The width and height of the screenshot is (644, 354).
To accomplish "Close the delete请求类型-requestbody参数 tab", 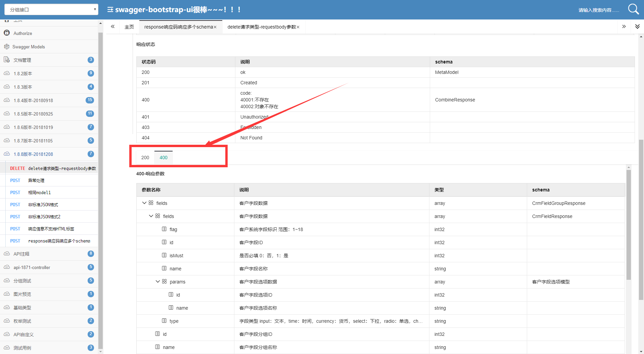I will 298,27.
